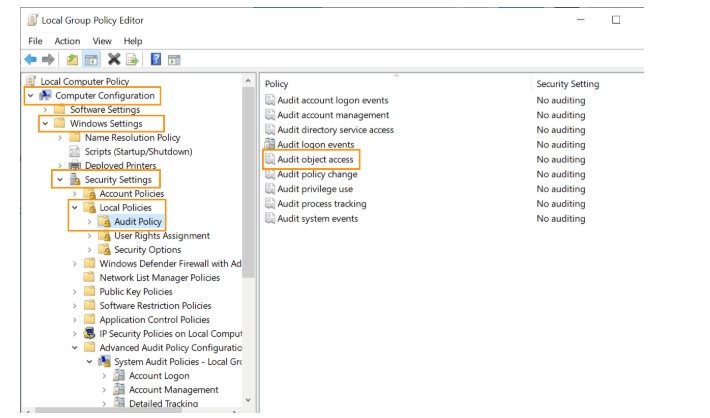Collapse the Computer Configuration node
Screen dimensions: 710x418
[x=30, y=96]
